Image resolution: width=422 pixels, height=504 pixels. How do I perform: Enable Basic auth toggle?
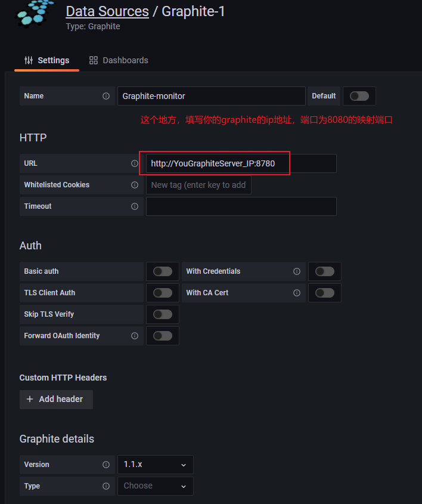coord(162,271)
